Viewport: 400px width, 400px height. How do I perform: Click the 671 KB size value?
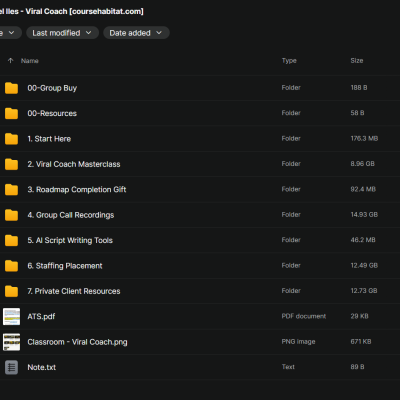[x=361, y=342]
